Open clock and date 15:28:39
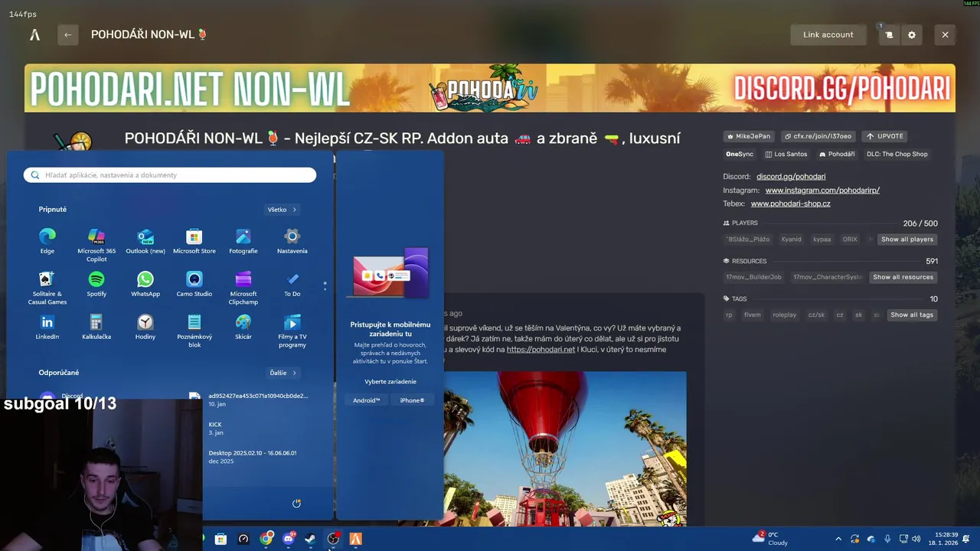Viewport: 980px width, 551px height. click(x=943, y=539)
